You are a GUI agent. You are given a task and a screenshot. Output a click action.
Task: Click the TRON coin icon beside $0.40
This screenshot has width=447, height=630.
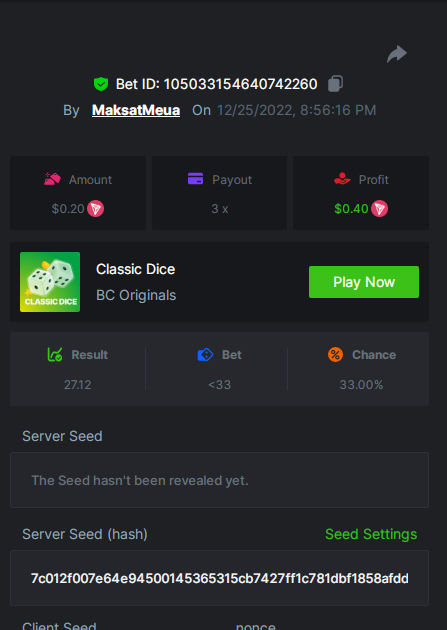380,209
